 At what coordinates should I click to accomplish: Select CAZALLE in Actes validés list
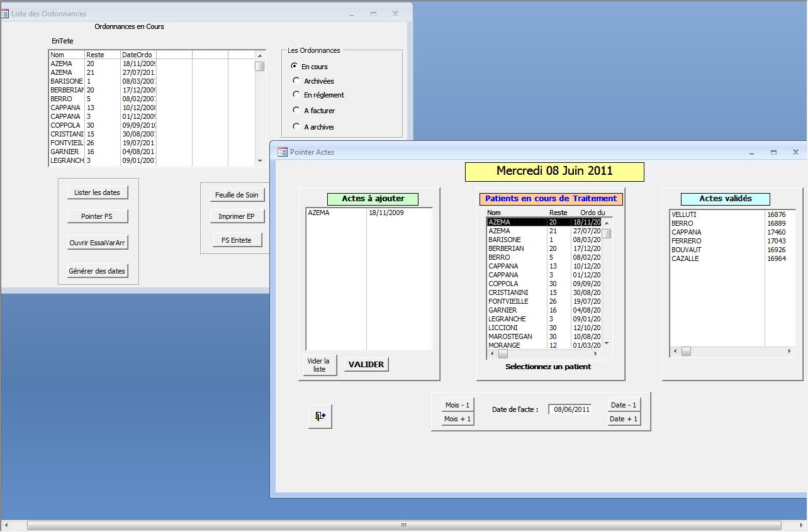pyautogui.click(x=732, y=258)
